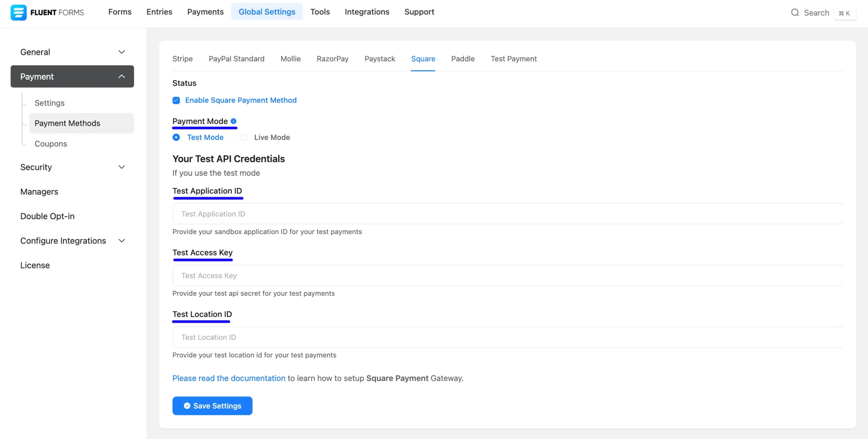Image resolution: width=868 pixels, height=439 pixels.
Task: Click the Payment Mode info icon
Action: tap(233, 121)
